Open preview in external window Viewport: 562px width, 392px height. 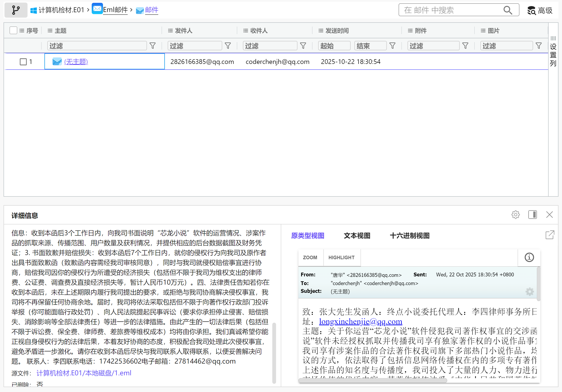550,235
